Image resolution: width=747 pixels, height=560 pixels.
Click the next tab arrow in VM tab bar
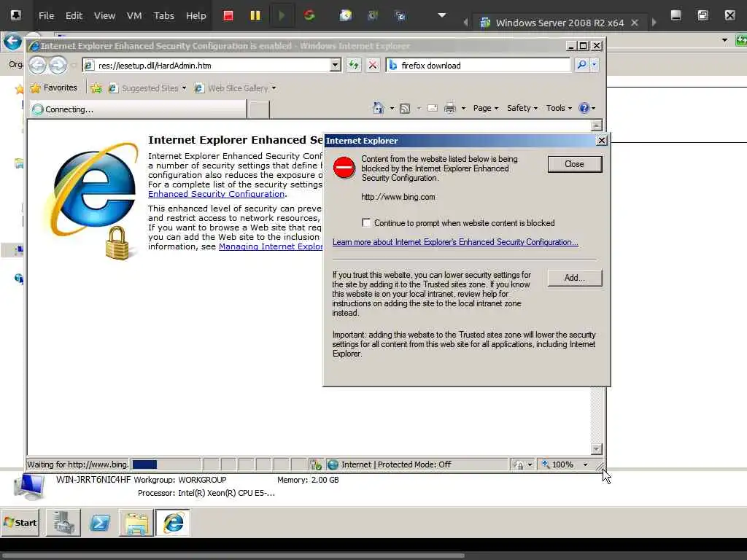(654, 23)
